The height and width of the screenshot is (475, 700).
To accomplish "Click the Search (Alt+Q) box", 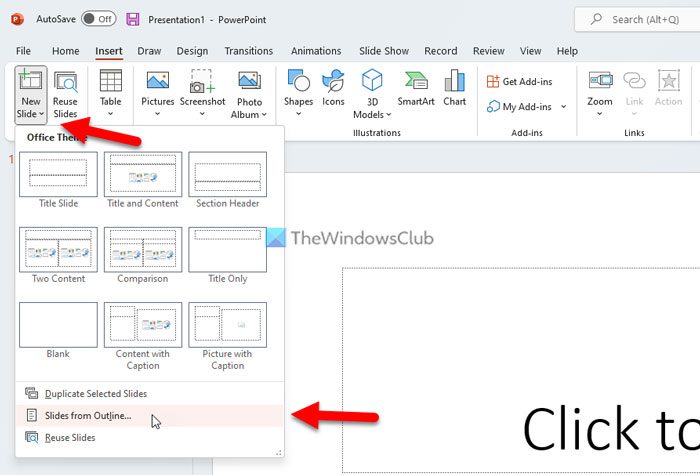I will click(637, 19).
